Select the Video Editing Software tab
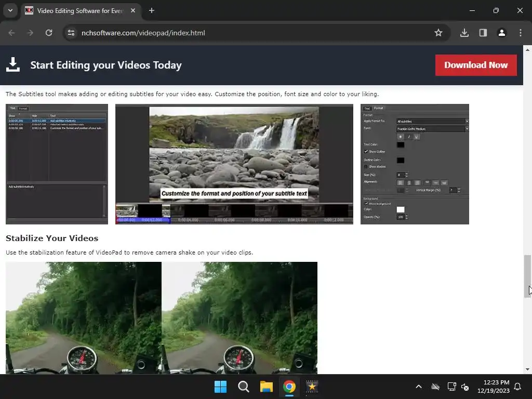 coord(80,10)
